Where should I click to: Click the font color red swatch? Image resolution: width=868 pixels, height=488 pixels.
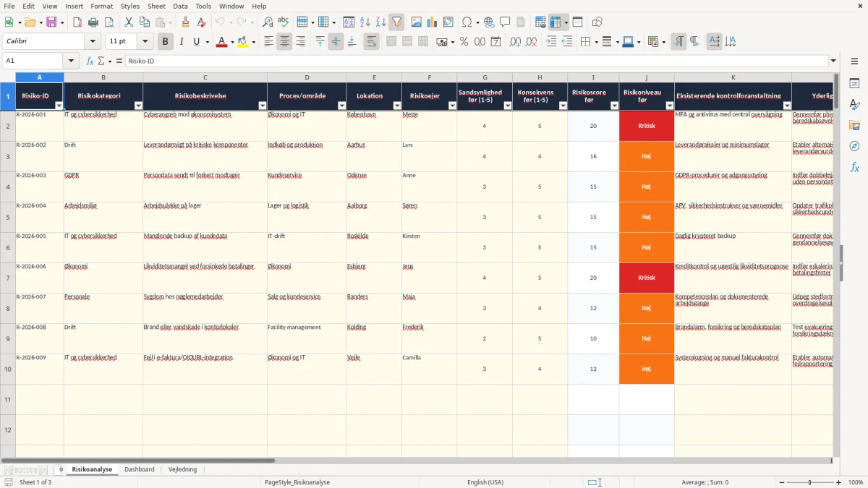click(x=221, y=42)
